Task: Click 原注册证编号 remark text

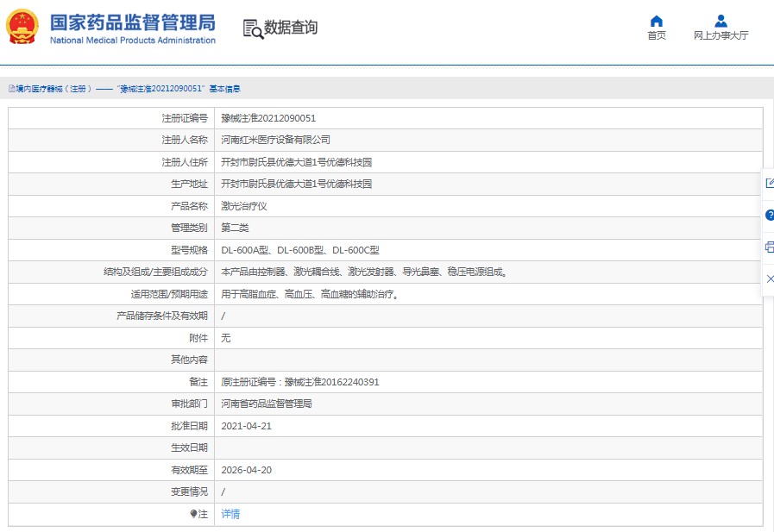Action: (x=300, y=382)
